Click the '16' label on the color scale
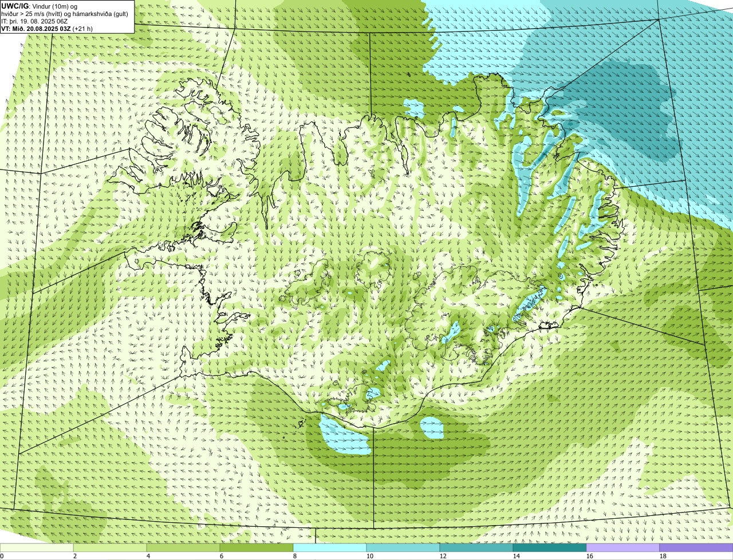 click(590, 556)
